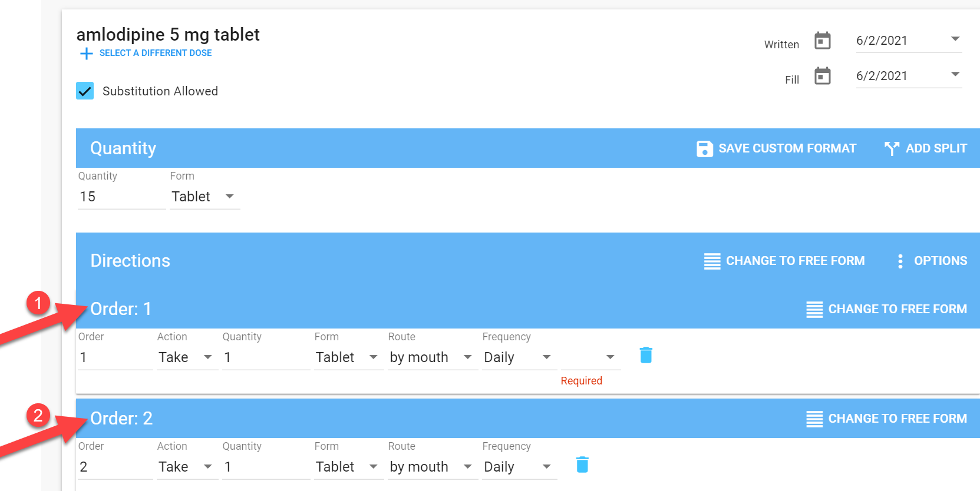980x491 pixels.
Task: Click Order 2 free form lines icon
Action: (x=814, y=419)
